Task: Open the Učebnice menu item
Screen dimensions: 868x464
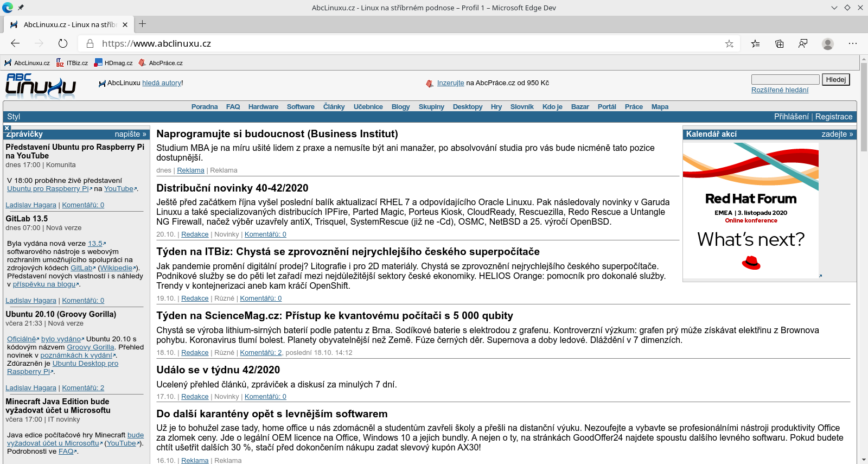Action: 368,107
